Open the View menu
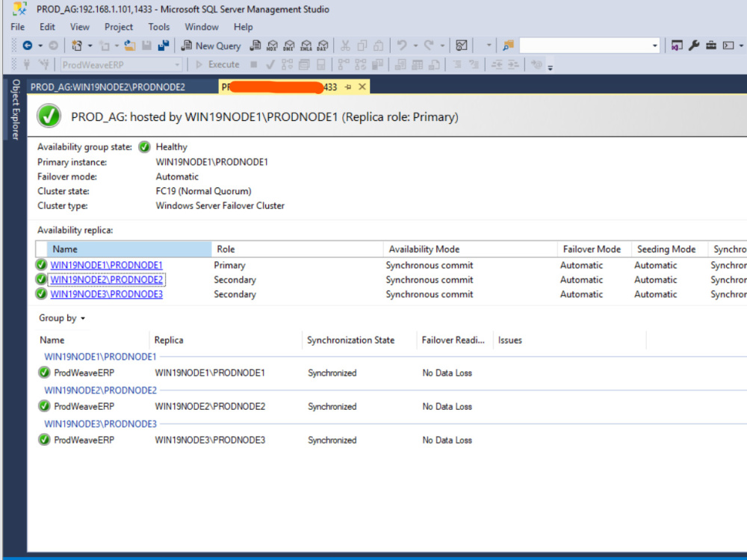This screenshot has height=560, width=747. 80,27
